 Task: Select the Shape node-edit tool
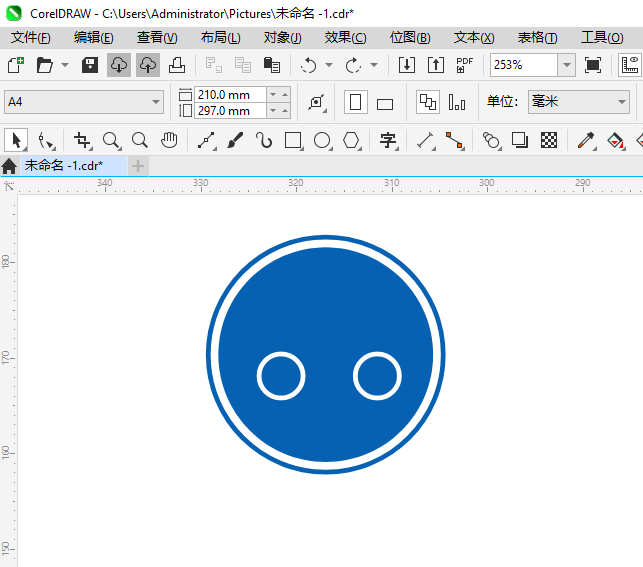pyautogui.click(x=46, y=140)
